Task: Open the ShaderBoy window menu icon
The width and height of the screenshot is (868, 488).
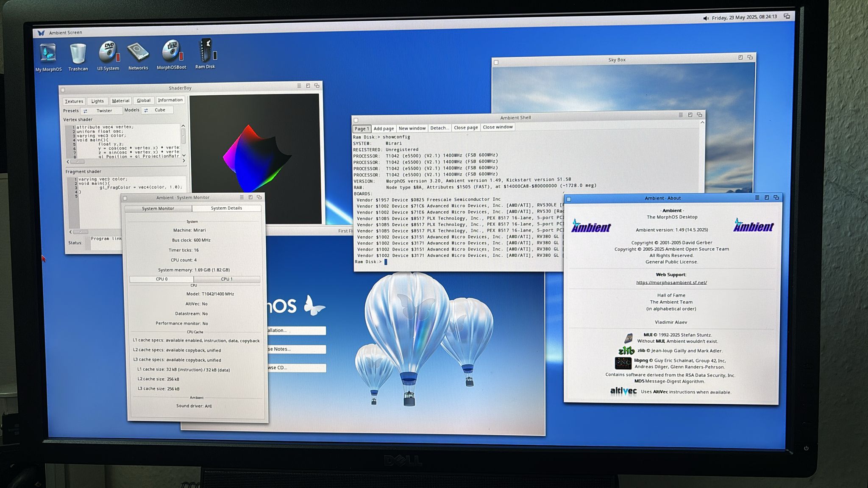Action: click(299, 86)
